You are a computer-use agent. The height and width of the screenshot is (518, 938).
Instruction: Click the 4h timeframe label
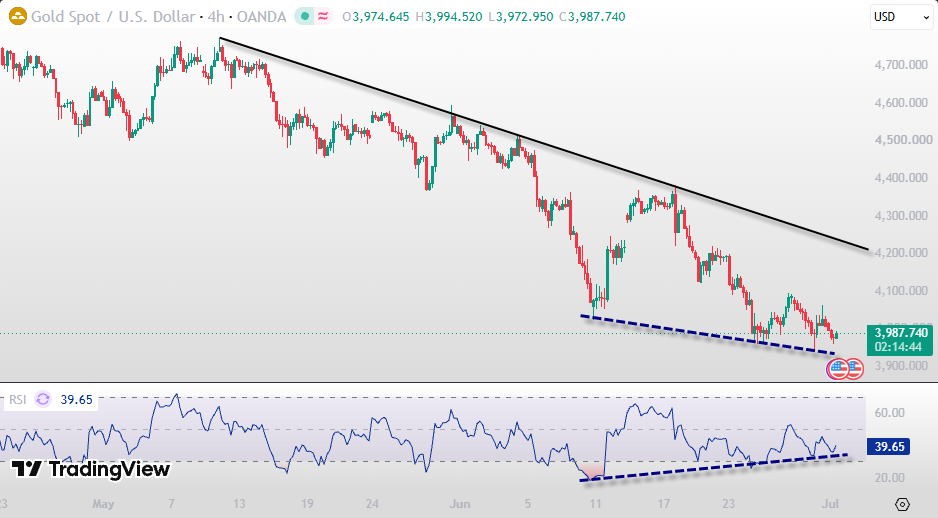(216, 17)
